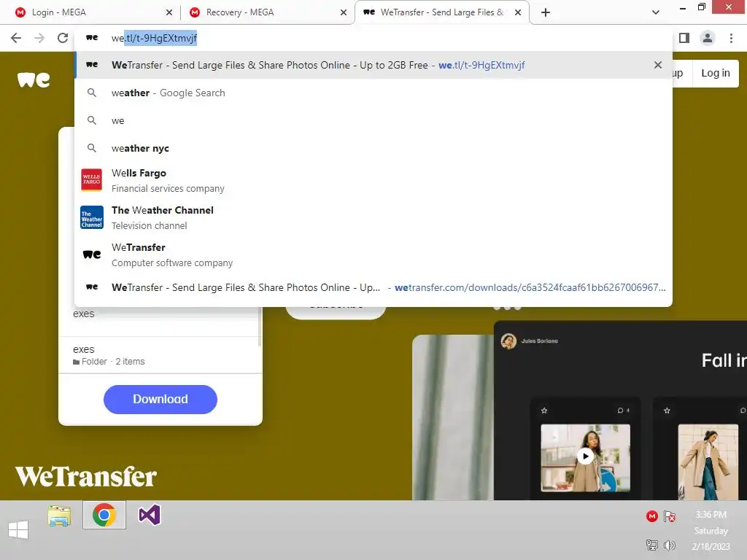Select the Wells Fargo suggestion
747x560 pixels.
(373, 181)
